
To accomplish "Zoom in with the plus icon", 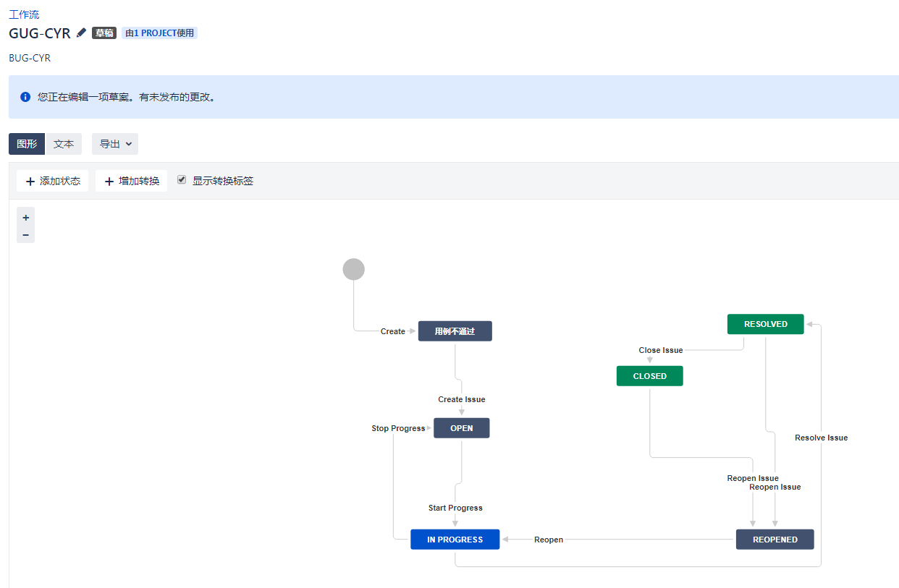I will click(x=26, y=217).
